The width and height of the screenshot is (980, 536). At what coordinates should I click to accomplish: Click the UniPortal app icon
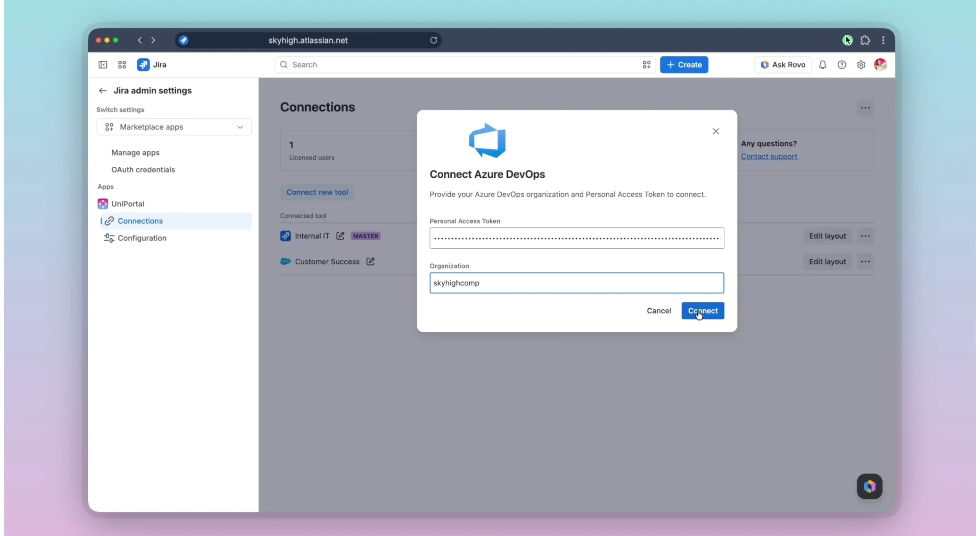(x=103, y=204)
